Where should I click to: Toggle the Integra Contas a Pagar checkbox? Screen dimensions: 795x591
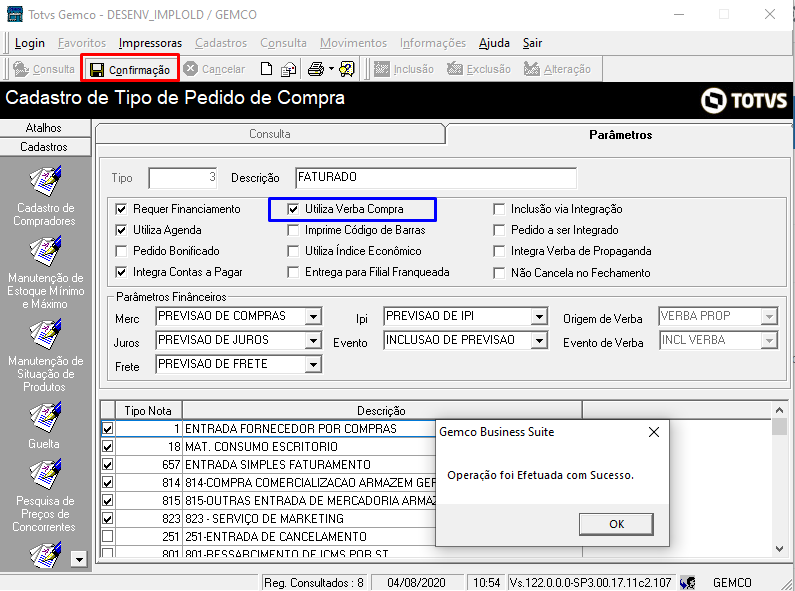click(x=121, y=272)
